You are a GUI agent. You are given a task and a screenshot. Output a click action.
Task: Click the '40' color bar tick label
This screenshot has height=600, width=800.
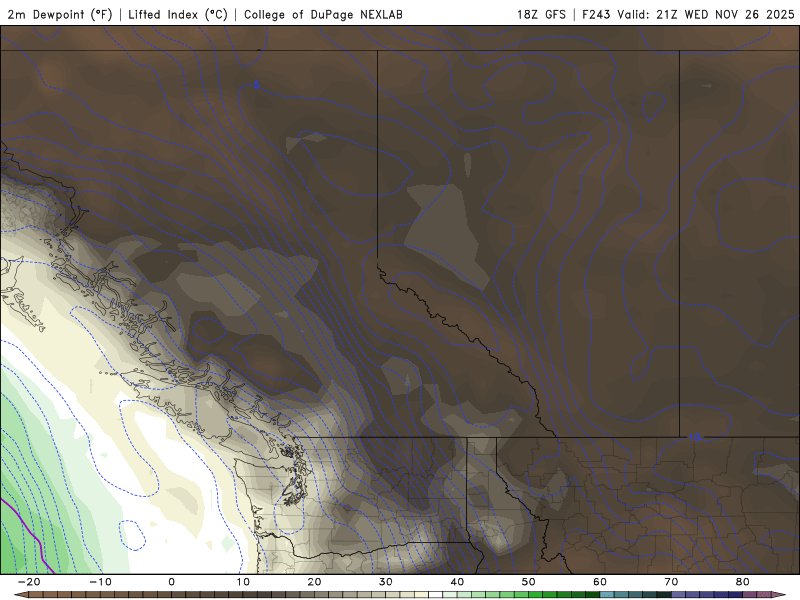457,582
